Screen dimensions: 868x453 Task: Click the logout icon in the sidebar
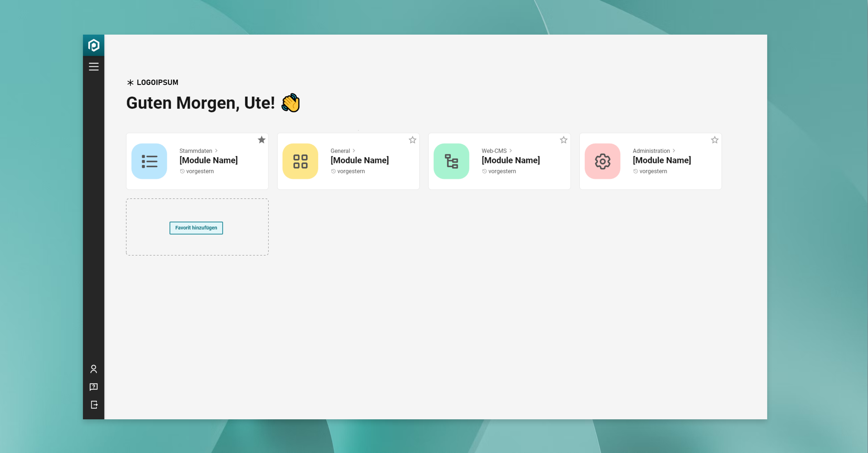pos(94,405)
